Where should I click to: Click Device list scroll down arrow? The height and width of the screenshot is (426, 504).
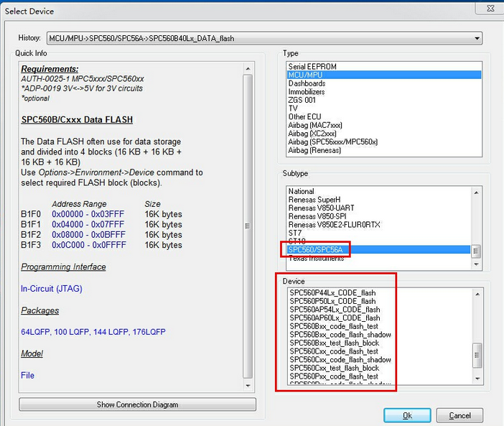477,379
